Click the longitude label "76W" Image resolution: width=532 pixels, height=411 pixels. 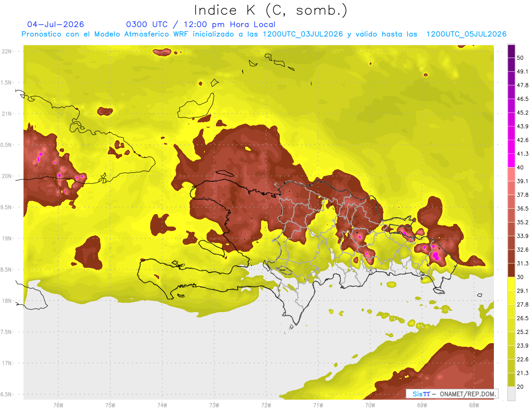coord(58,405)
